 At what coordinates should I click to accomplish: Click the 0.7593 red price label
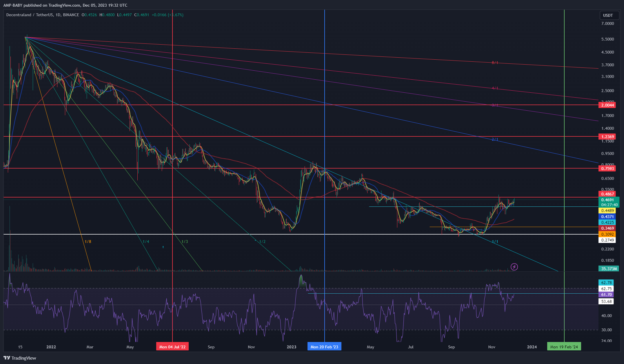(x=607, y=169)
